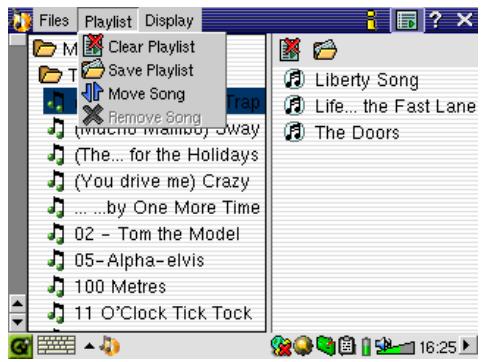Adjust the volume level tray control
The height and width of the screenshot is (362, 484).
click(x=395, y=347)
